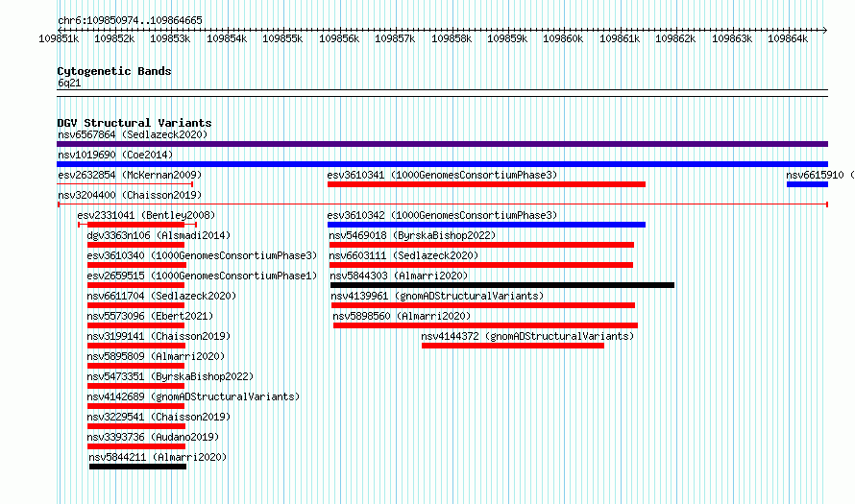Screen dimensions: 855x504
Task: Click nsv5895809 (Almarri2020) label
Action: click(156, 356)
